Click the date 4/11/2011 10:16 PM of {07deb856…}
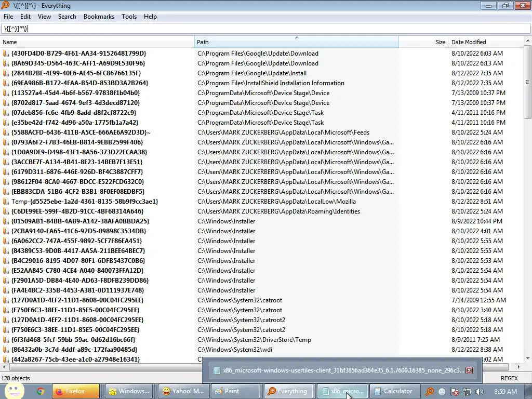Screen dimensions: 532x399 pos(478,112)
